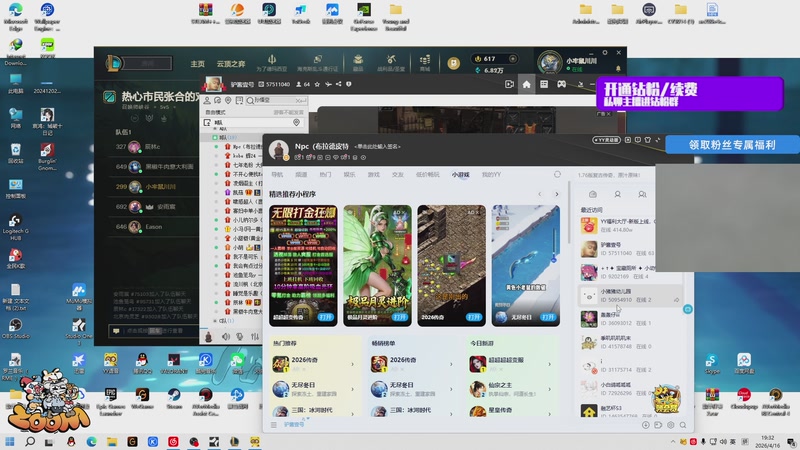Show previous page of 精选推荐小程序
Image resolution: width=800 pixels, height=450 pixels.
pyautogui.click(x=540, y=194)
